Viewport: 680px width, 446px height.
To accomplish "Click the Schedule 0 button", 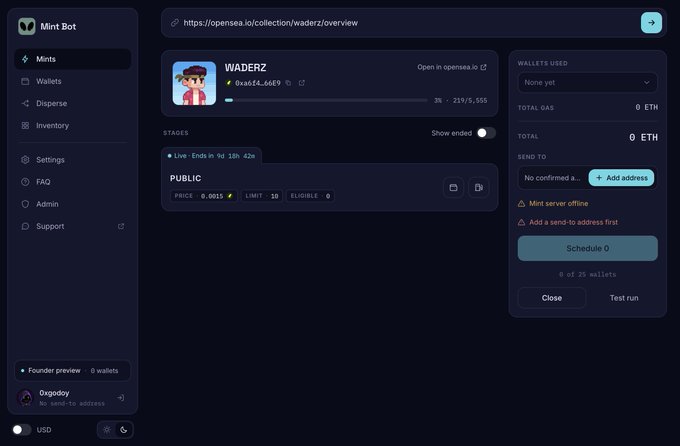I will (x=588, y=248).
